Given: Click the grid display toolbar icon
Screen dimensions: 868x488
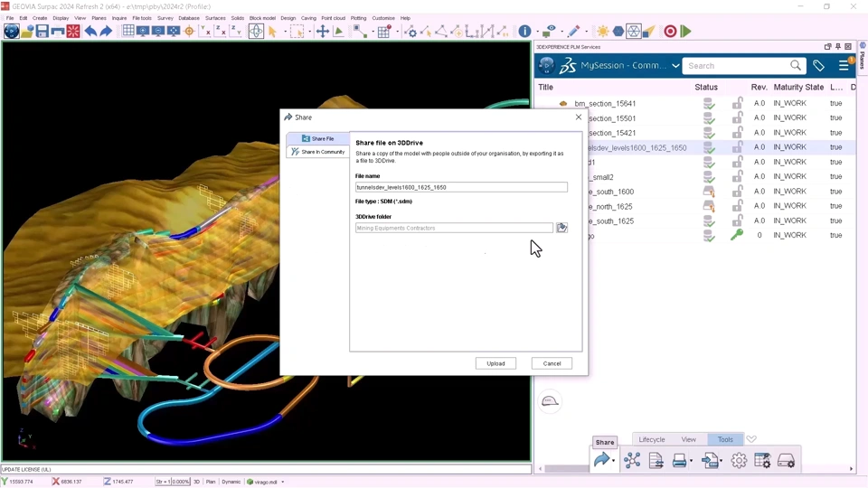Looking at the screenshot, I should (127, 31).
